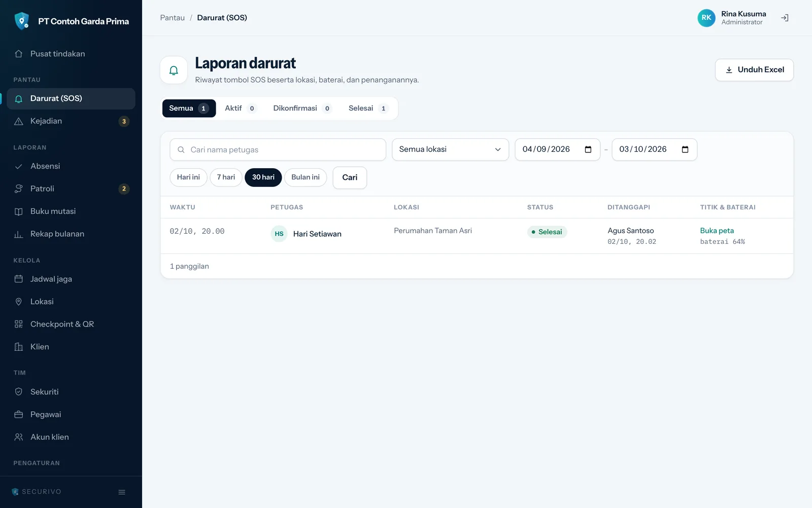812x508 pixels.
Task: Open Buka peta link for Hari Setiawan
Action: tap(717, 231)
